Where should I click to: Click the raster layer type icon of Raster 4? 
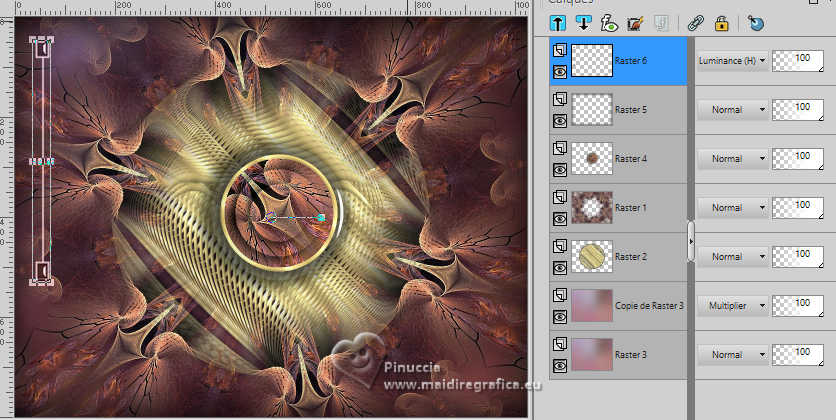(559, 149)
